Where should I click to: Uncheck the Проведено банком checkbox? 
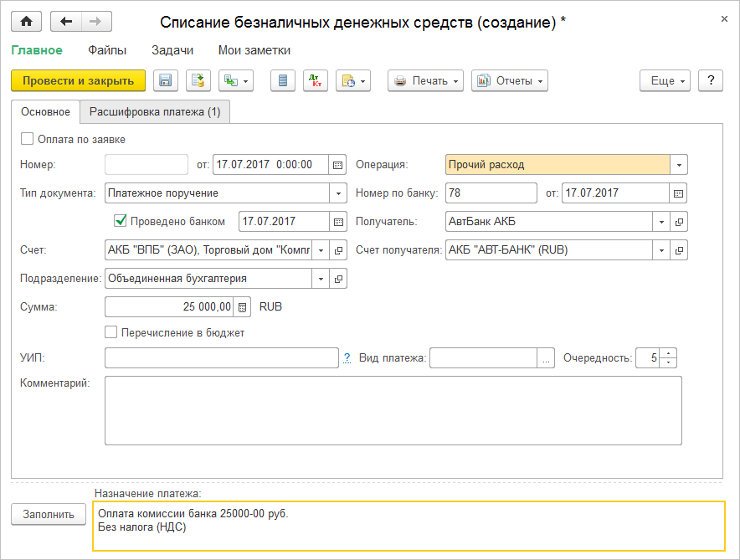coord(121,220)
